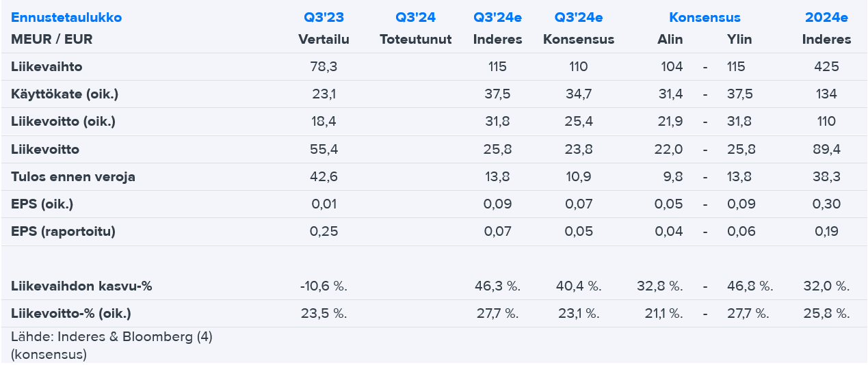Click the Käyttökate (oik.) row label

[x=64, y=94]
